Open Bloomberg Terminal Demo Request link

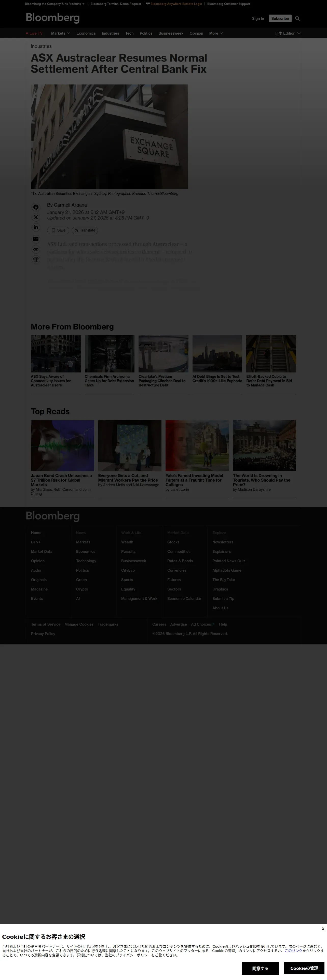tap(116, 4)
